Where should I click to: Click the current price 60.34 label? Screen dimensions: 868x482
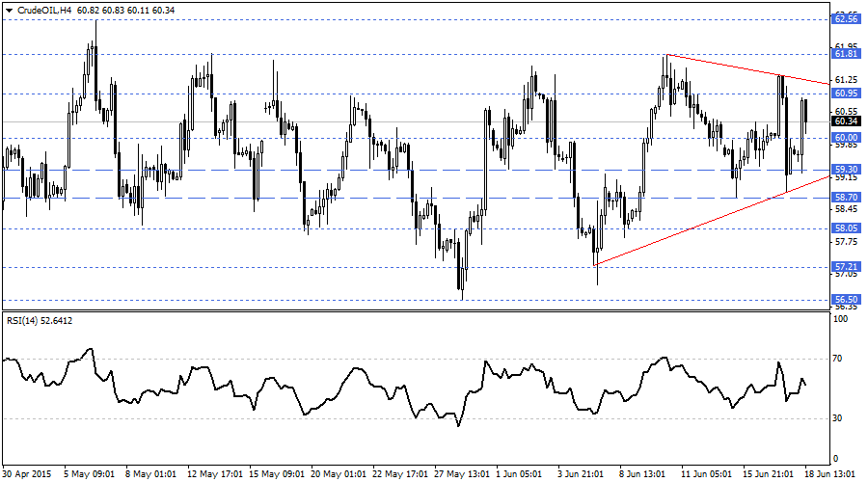[846, 121]
